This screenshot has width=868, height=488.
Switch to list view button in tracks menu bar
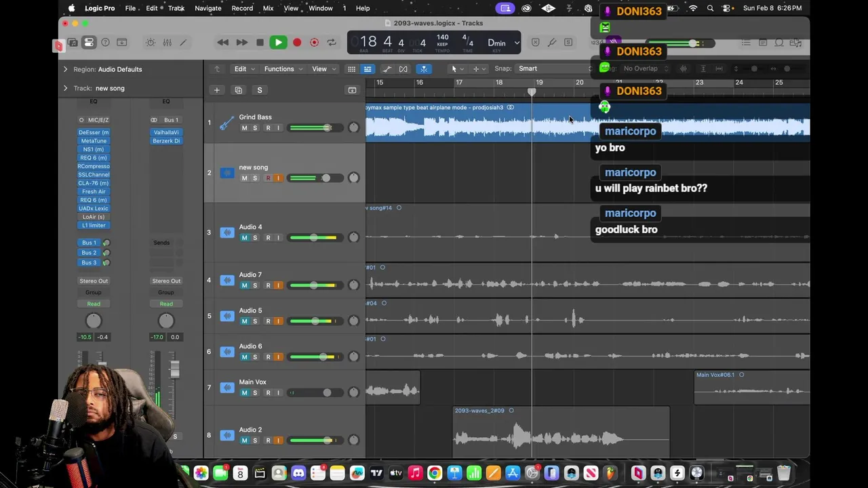pyautogui.click(x=367, y=68)
